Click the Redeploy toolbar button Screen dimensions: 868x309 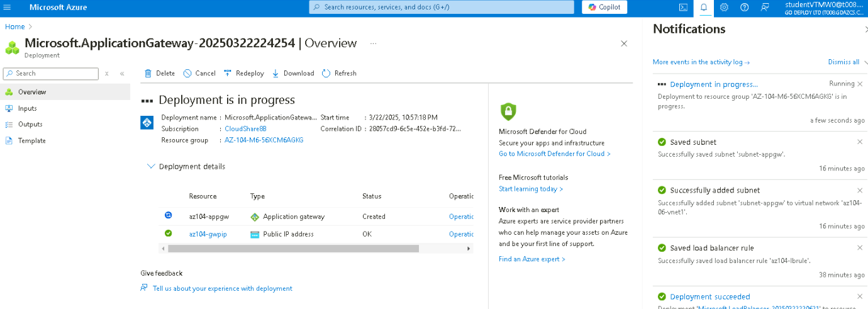pyautogui.click(x=244, y=73)
